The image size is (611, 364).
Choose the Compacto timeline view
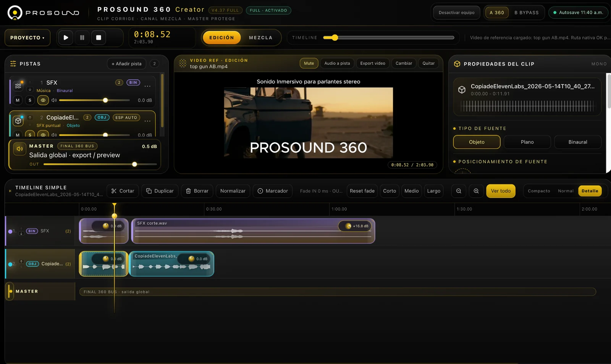pyautogui.click(x=539, y=191)
